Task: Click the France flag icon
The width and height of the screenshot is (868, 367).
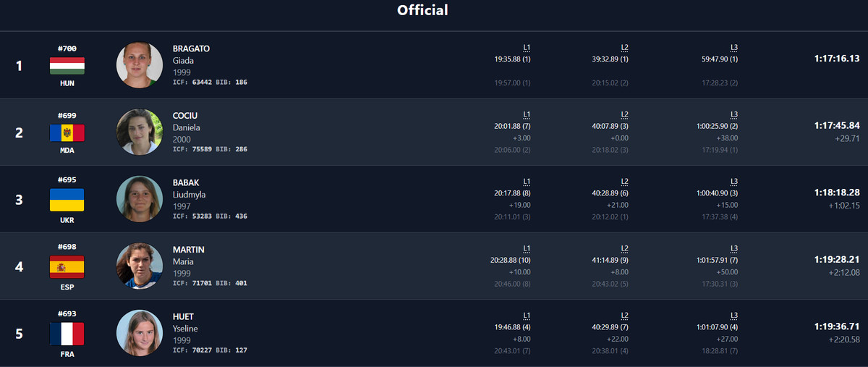Action: [x=67, y=334]
